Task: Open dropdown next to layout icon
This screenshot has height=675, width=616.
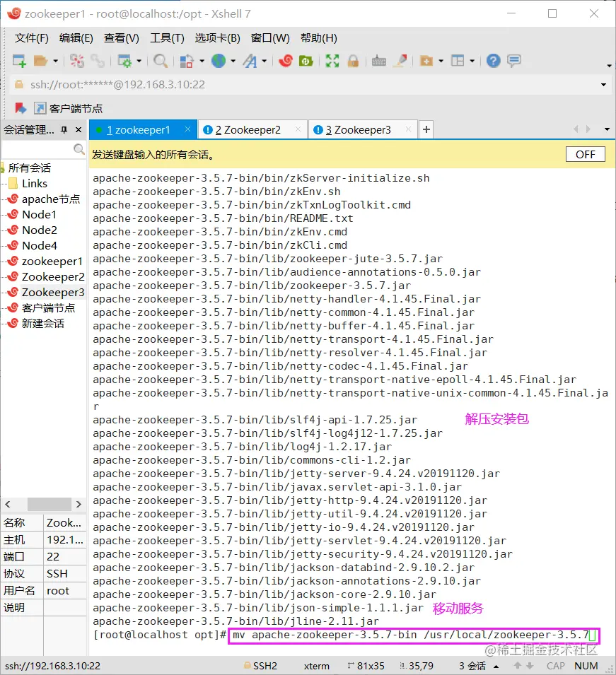Action: pyautogui.click(x=472, y=61)
